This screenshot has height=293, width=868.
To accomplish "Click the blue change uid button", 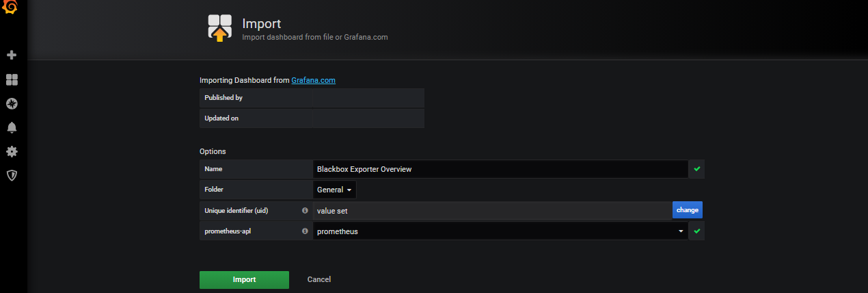I will (688, 210).
